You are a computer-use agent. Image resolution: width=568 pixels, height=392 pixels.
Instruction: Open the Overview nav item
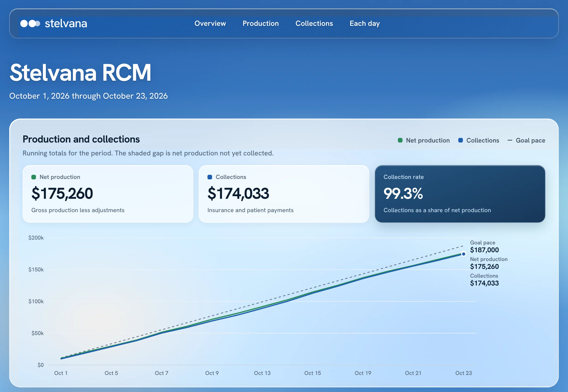(x=210, y=23)
